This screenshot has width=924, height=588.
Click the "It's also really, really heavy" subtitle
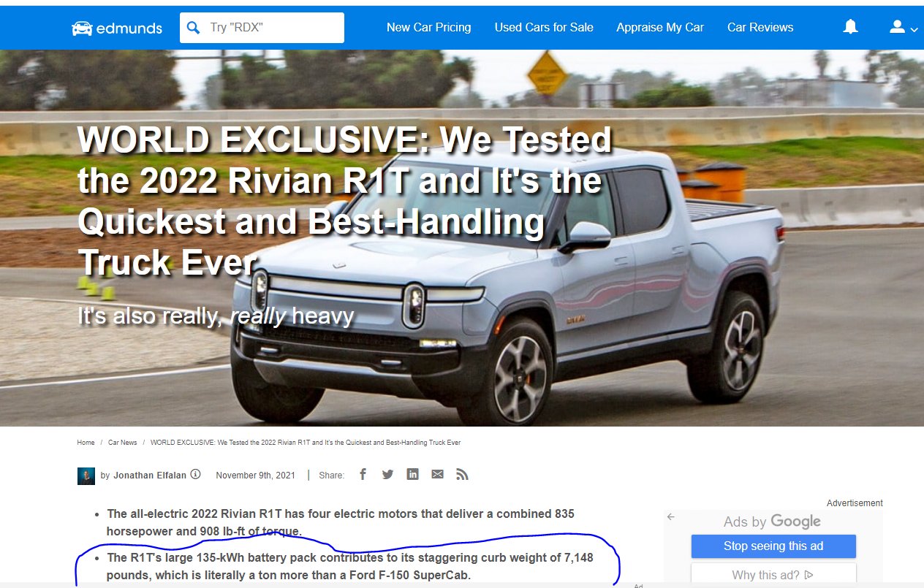click(216, 316)
